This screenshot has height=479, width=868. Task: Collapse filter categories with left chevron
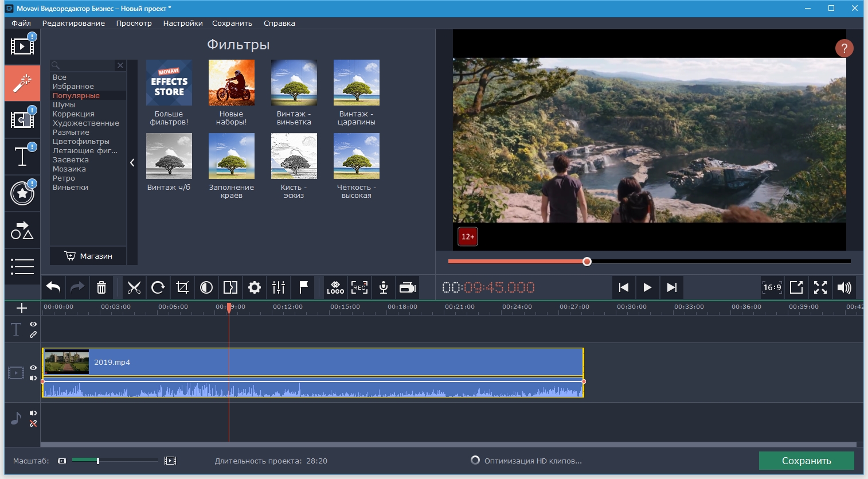[x=132, y=162]
